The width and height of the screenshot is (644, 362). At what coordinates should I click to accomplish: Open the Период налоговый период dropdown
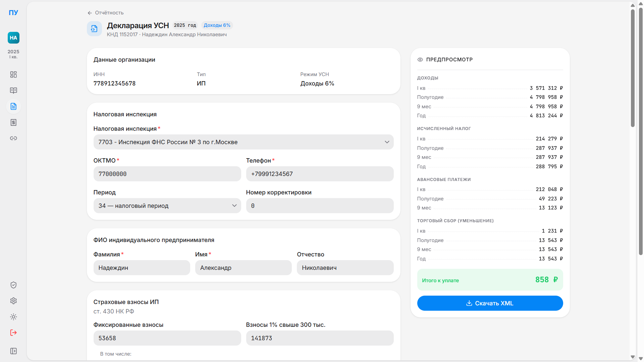[167, 206]
